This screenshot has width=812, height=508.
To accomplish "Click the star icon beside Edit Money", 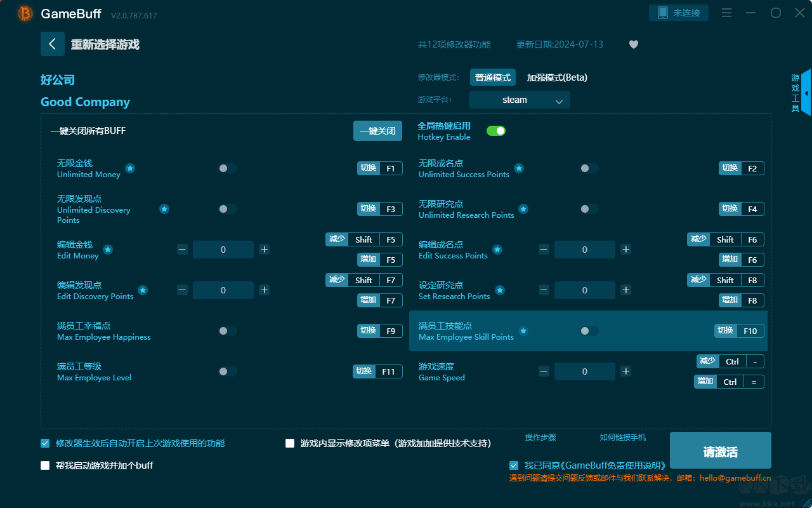I will tap(108, 250).
